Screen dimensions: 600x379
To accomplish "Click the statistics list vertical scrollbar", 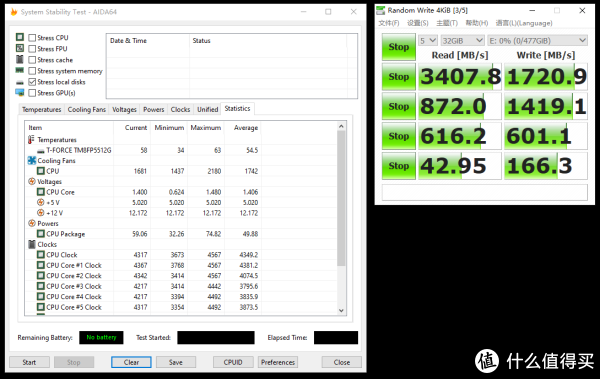I will (x=341, y=218).
